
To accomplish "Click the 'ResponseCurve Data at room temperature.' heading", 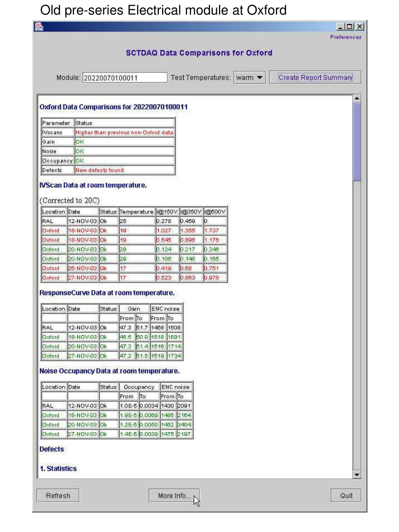I will (x=107, y=293).
